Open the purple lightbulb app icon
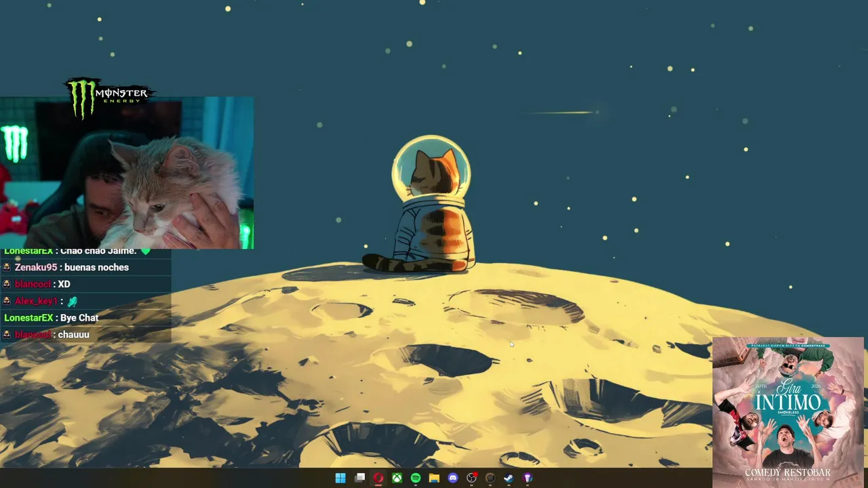The image size is (868, 488). coord(528,478)
